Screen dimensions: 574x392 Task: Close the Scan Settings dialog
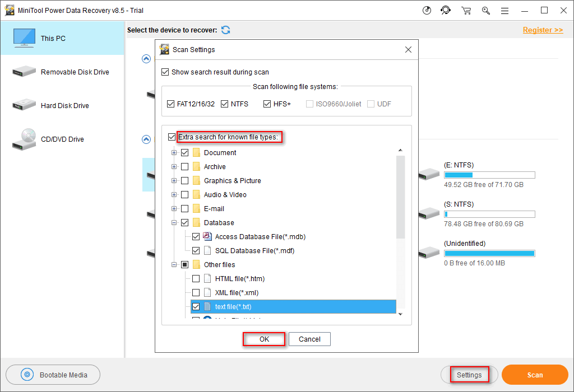click(408, 49)
